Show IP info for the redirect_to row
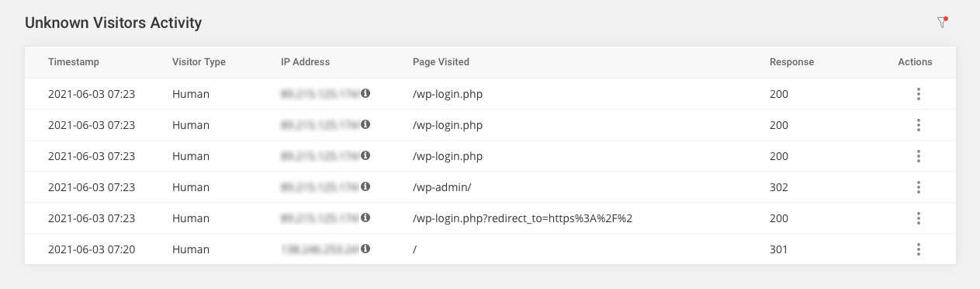The height and width of the screenshot is (289, 980). tap(365, 218)
